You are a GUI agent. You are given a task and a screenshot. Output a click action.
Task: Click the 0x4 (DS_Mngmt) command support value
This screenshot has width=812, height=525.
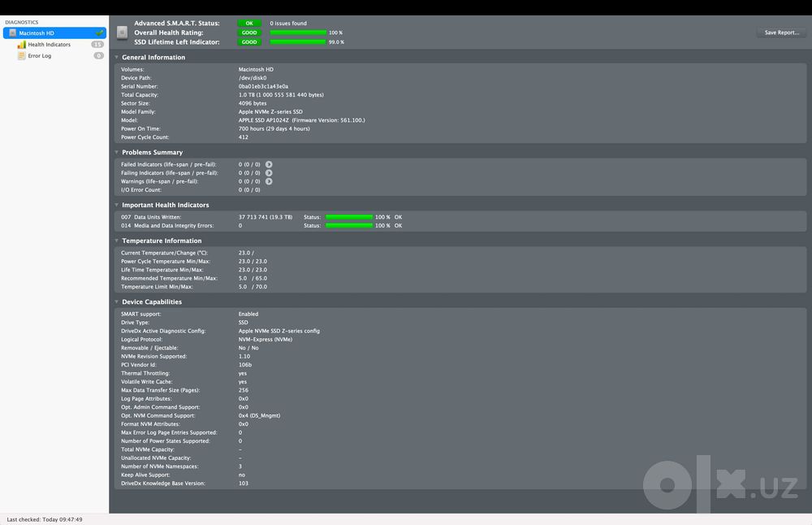coord(259,415)
